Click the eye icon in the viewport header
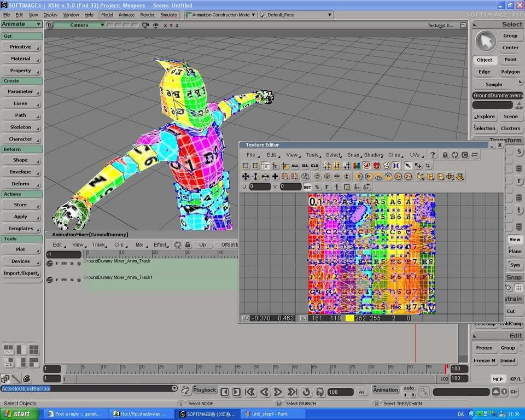Screen dimensions: 525x420 (156, 25)
